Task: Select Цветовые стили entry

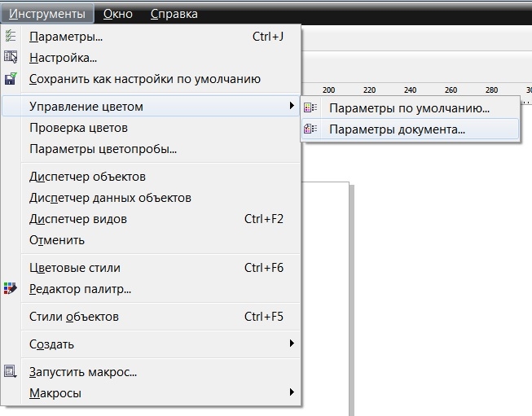Action: (x=74, y=268)
